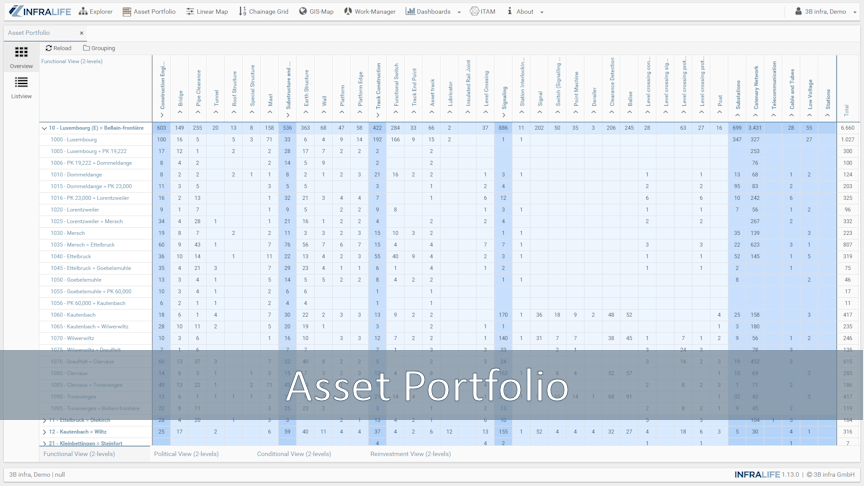
Task: Open the Work Manager module
Action: (x=369, y=12)
